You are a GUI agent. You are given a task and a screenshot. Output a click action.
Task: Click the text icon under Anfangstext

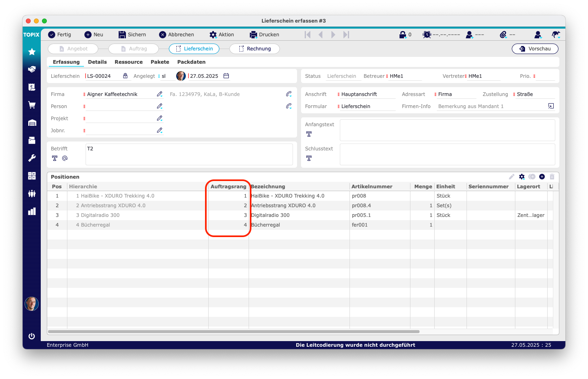pyautogui.click(x=309, y=134)
